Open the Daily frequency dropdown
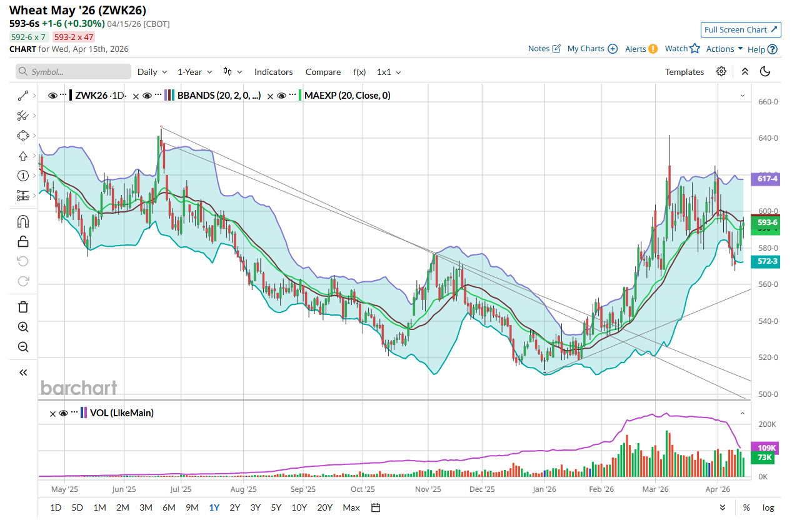Viewport: 812px width, 525px height. pos(153,72)
